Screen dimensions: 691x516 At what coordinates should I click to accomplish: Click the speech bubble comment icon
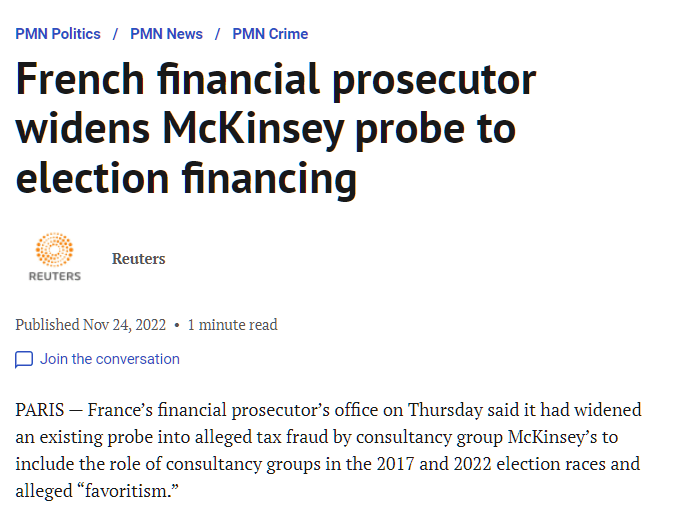pyautogui.click(x=24, y=360)
